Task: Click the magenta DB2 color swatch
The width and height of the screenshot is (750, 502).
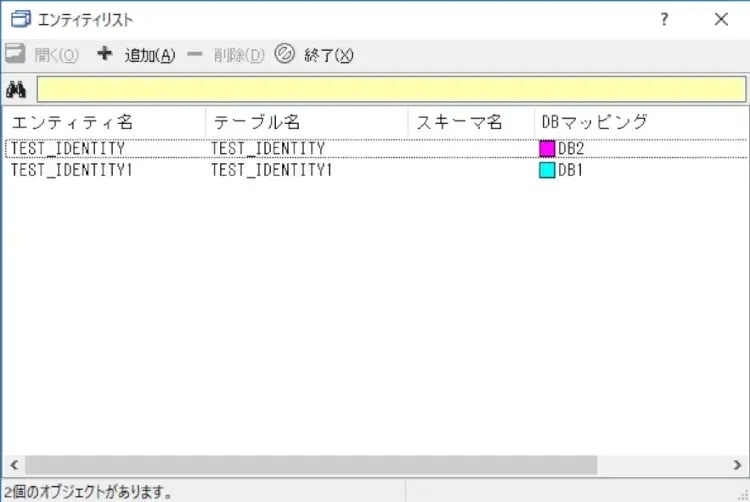Action: [x=547, y=149]
